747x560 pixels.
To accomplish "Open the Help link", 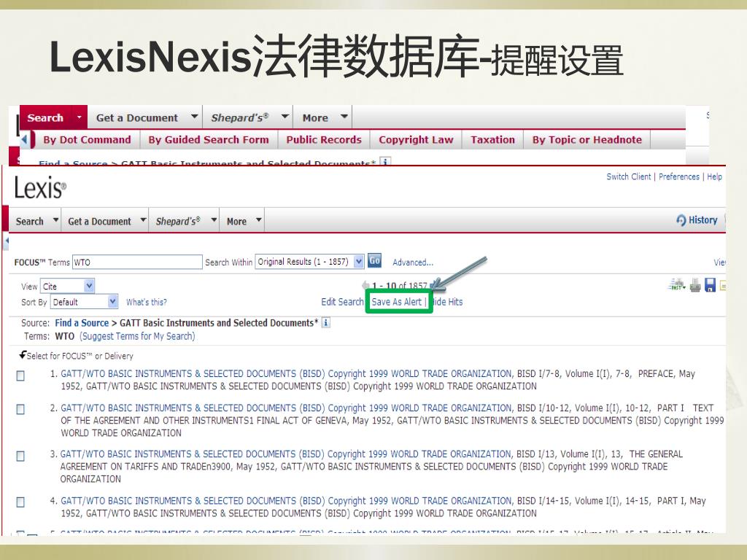I will point(714,176).
